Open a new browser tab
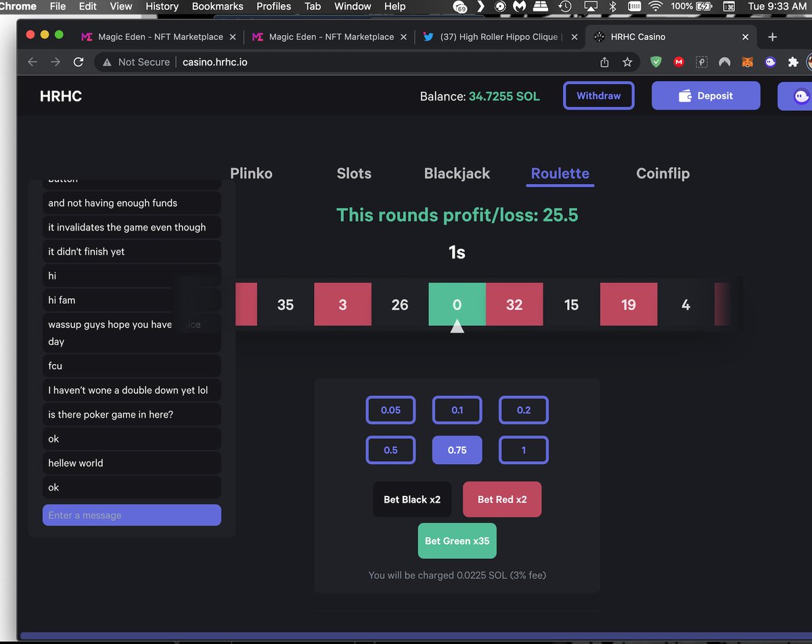The height and width of the screenshot is (644, 812). 773,37
